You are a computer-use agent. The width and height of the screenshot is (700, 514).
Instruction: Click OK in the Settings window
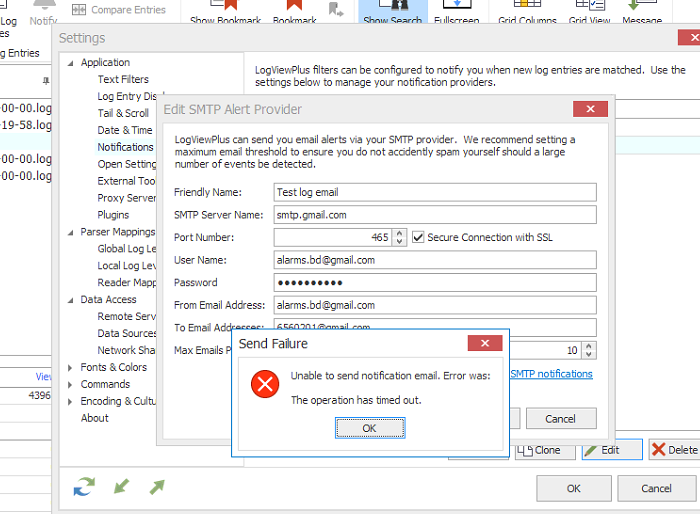(574, 489)
